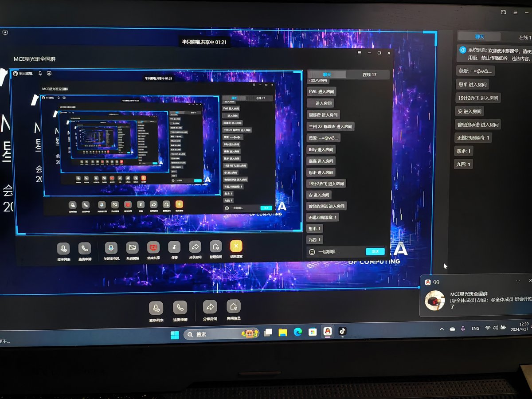The image size is (532, 399).
Task: Click the microphone icon next to 半只熊喵
Action: [40, 74]
